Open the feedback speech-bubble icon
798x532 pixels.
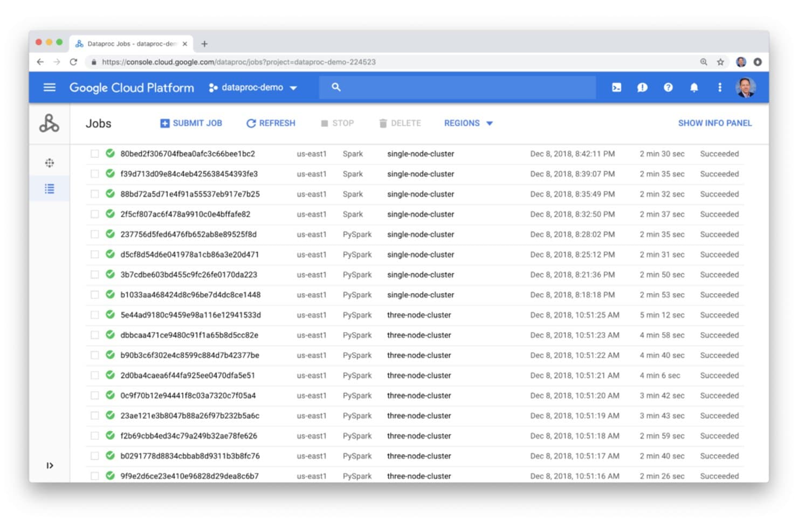642,87
